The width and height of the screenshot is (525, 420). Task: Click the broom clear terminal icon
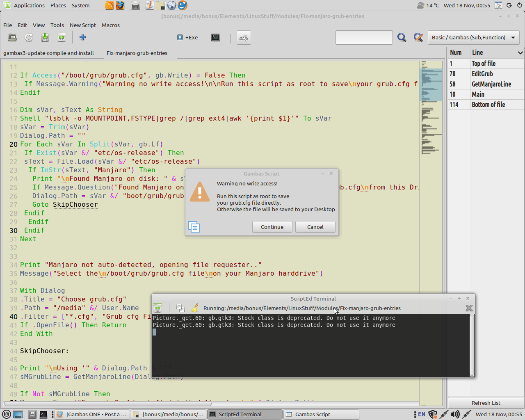pyautogui.click(x=195, y=308)
